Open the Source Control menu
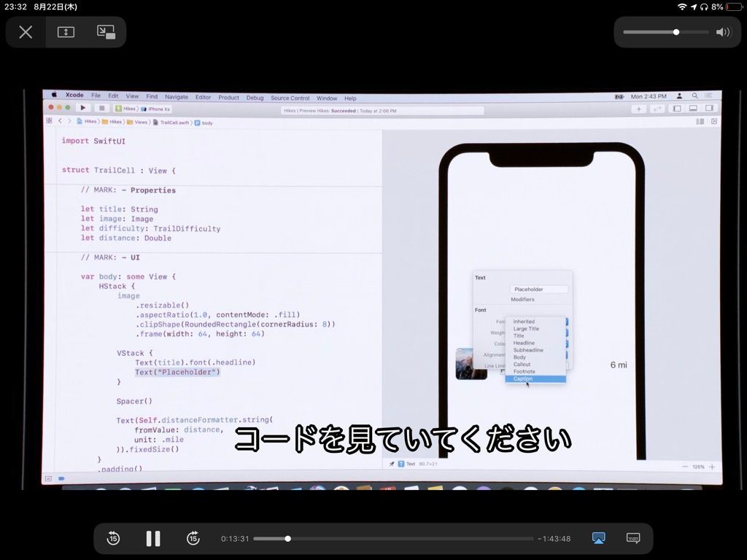This screenshot has width=747, height=560. [290, 98]
